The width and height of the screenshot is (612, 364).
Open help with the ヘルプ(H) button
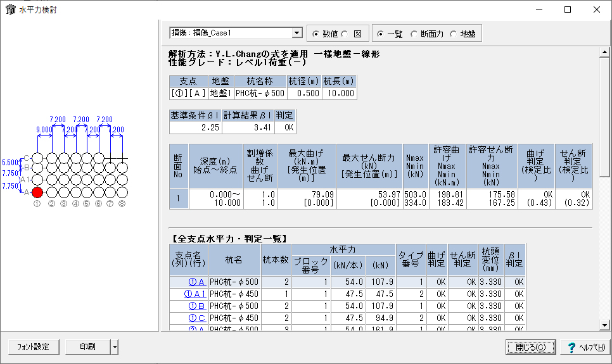click(585, 347)
